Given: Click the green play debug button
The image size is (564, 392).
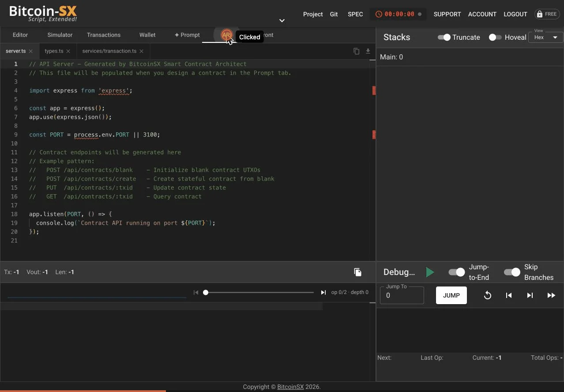Looking at the screenshot, I should [430, 272].
